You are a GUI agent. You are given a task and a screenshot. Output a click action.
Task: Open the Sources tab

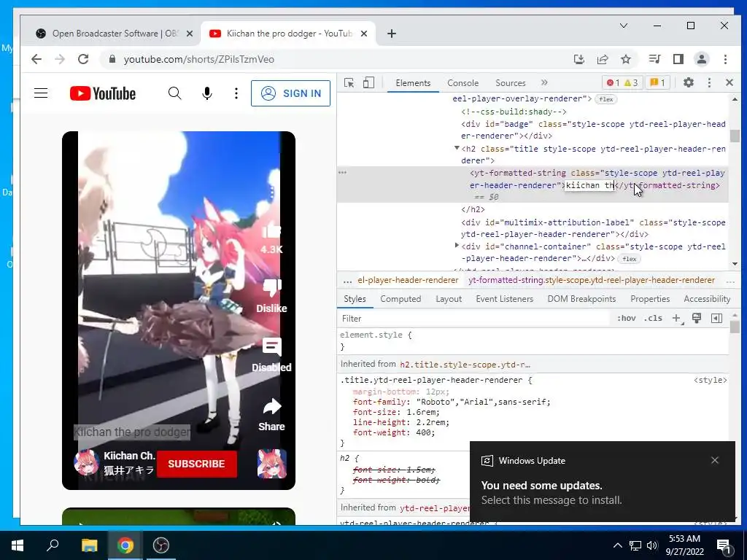pyautogui.click(x=510, y=83)
